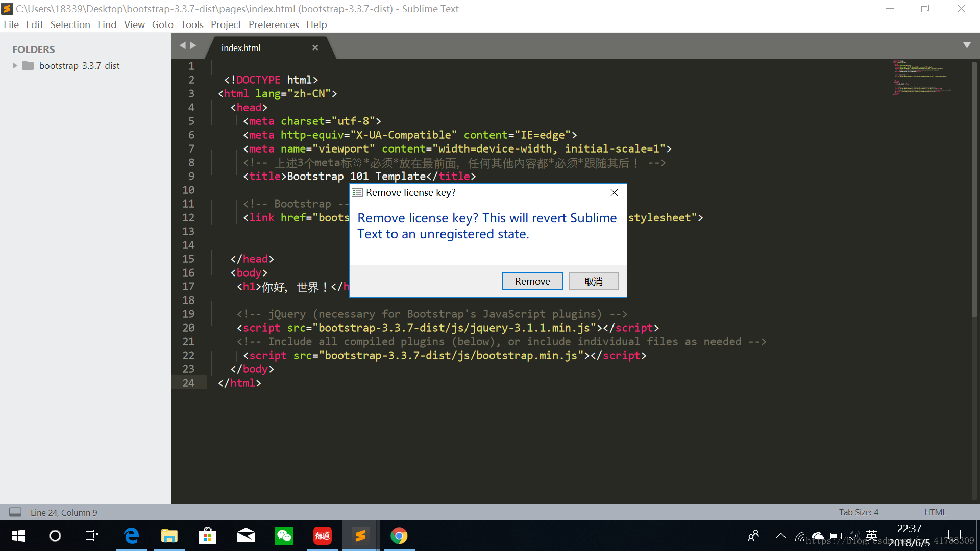
Task: Switch input method 英 indicator
Action: 872,536
